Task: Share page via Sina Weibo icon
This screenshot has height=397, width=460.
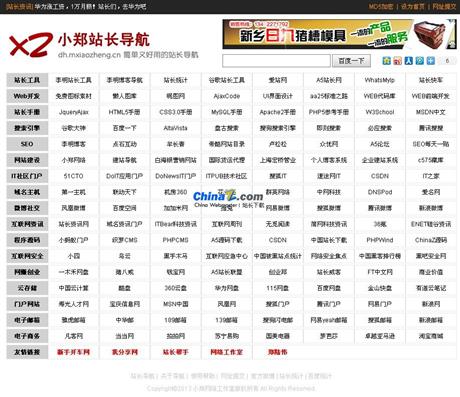Action: 397,61
